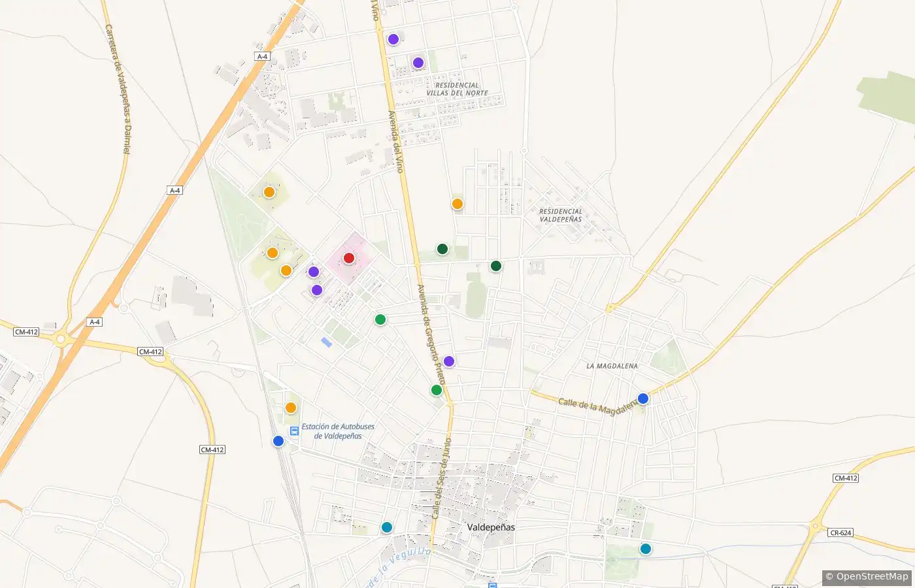Select the blue marker left of the bus station icon
The width and height of the screenshot is (915, 588).
(x=278, y=441)
